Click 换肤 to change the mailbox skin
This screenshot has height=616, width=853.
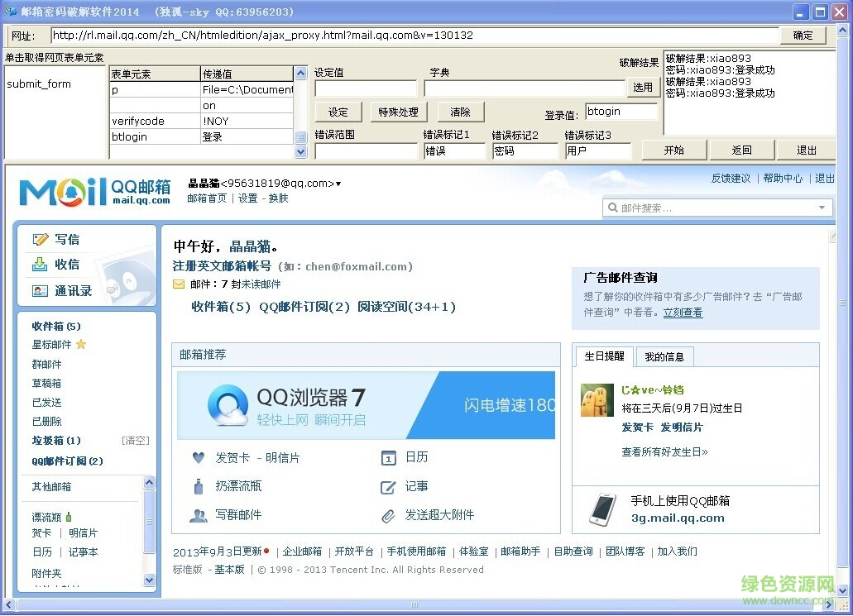[279, 198]
